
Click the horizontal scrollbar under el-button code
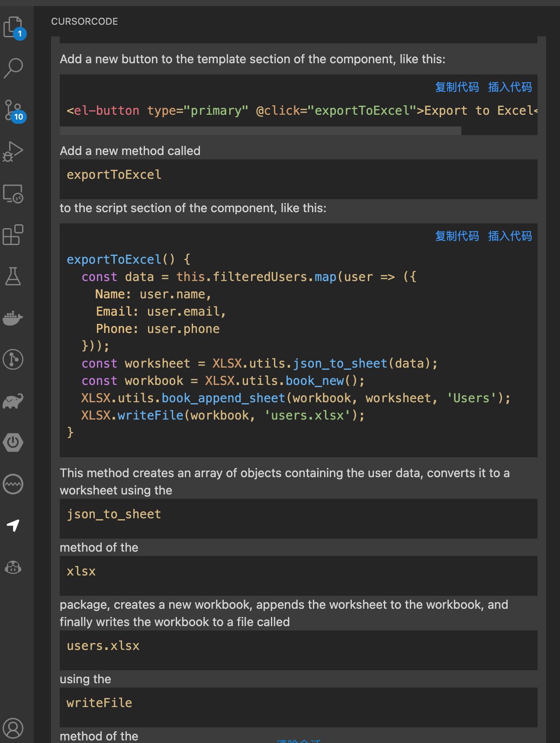(x=260, y=131)
